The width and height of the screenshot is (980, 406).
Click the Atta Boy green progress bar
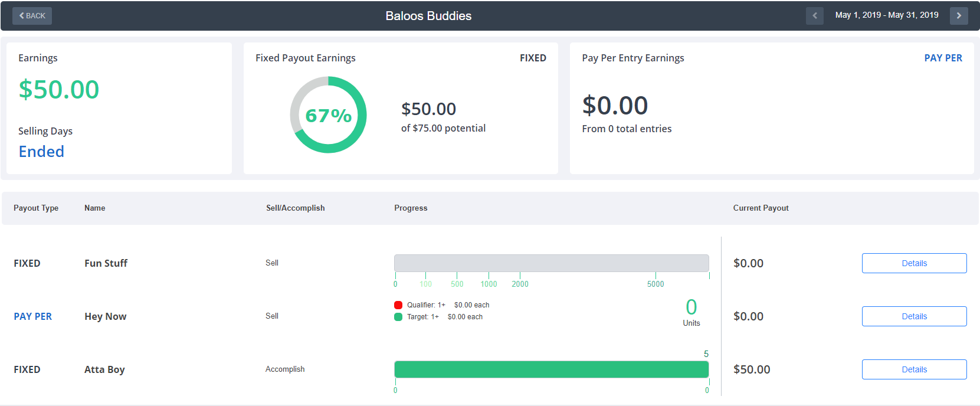pos(551,369)
